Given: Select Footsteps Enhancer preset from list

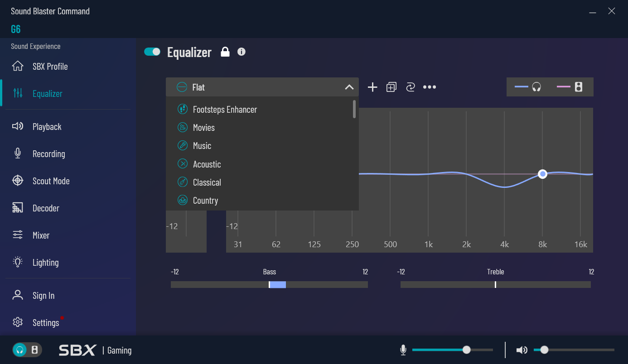Looking at the screenshot, I should click(225, 110).
